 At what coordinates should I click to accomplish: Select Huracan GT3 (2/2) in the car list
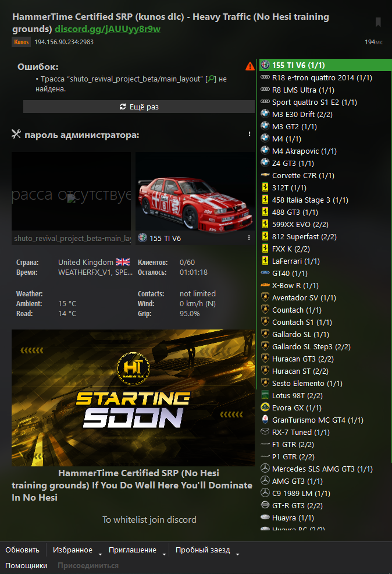coord(326,359)
